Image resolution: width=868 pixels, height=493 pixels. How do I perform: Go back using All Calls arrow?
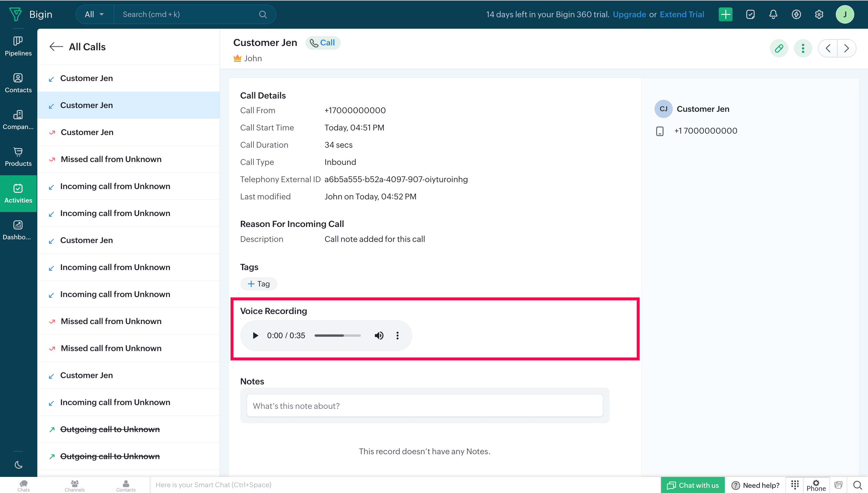coord(56,47)
